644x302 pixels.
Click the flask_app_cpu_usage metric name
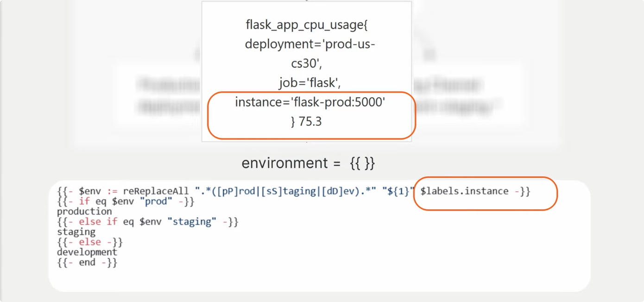coord(306,25)
